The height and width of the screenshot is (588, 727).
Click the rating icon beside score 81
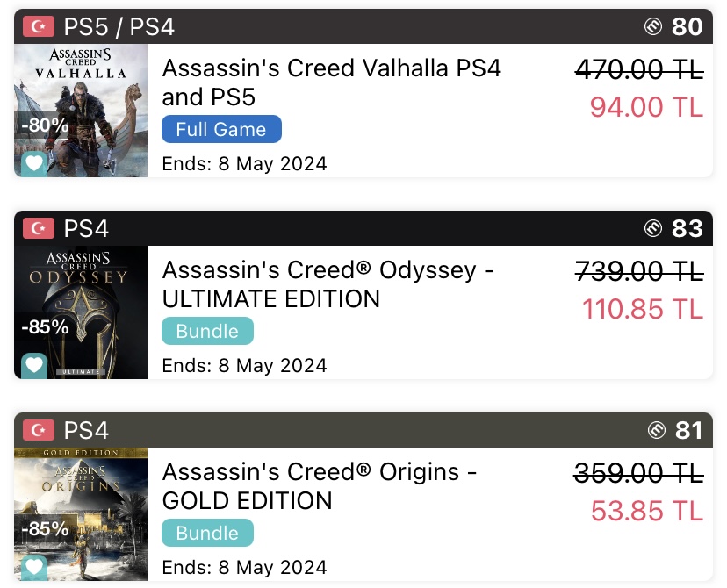[x=658, y=431]
